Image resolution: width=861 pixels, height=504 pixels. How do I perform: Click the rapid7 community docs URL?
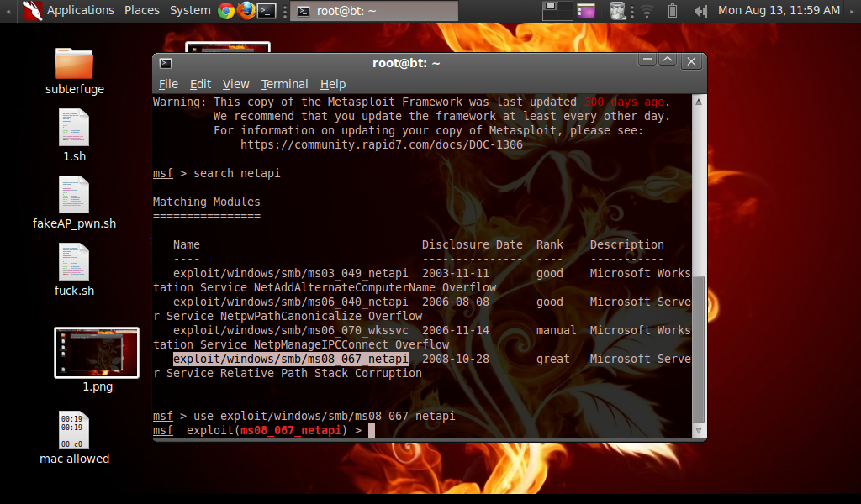(382, 144)
